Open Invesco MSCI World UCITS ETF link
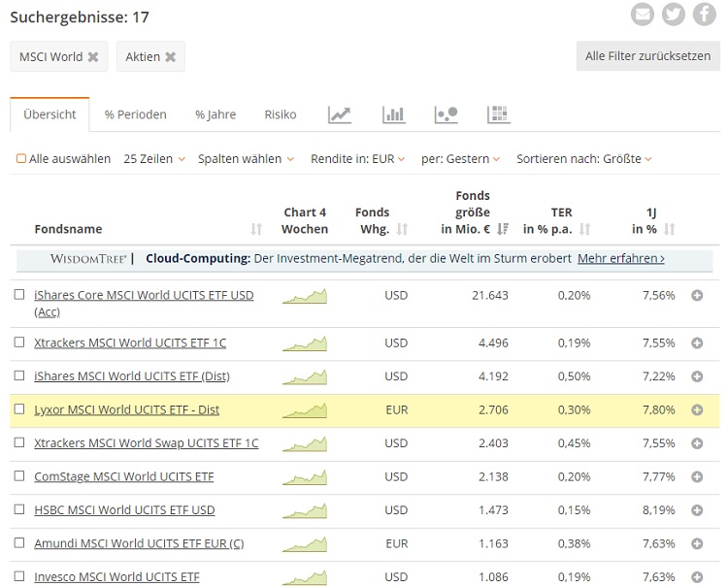Viewport: 728px width, 587px height. click(116, 576)
